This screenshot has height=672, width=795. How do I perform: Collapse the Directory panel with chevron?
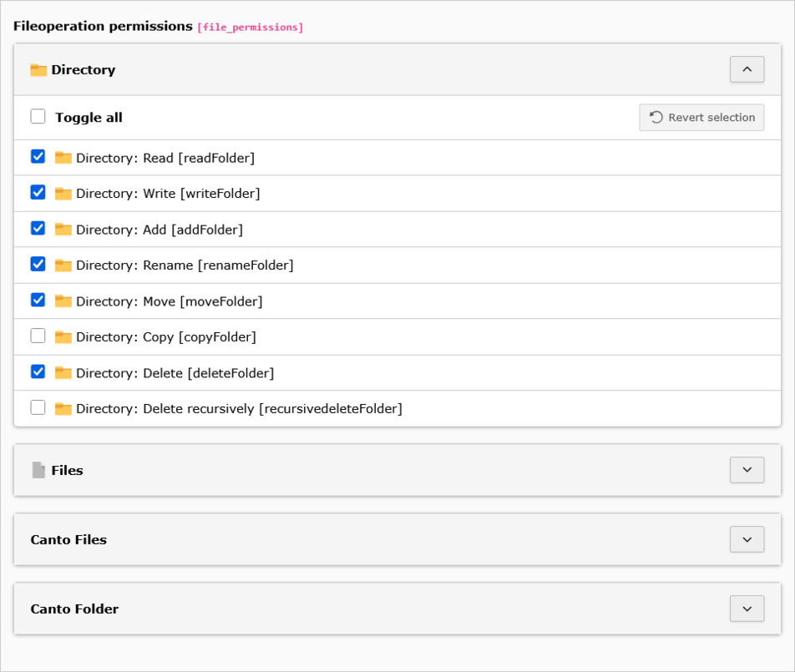pos(747,69)
